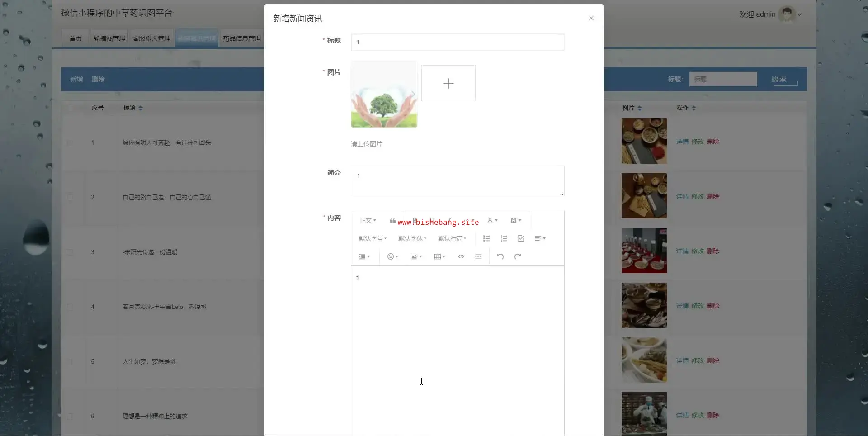Click the 标题 input field in the dialog
Image resolution: width=868 pixels, height=436 pixels.
[x=458, y=42]
